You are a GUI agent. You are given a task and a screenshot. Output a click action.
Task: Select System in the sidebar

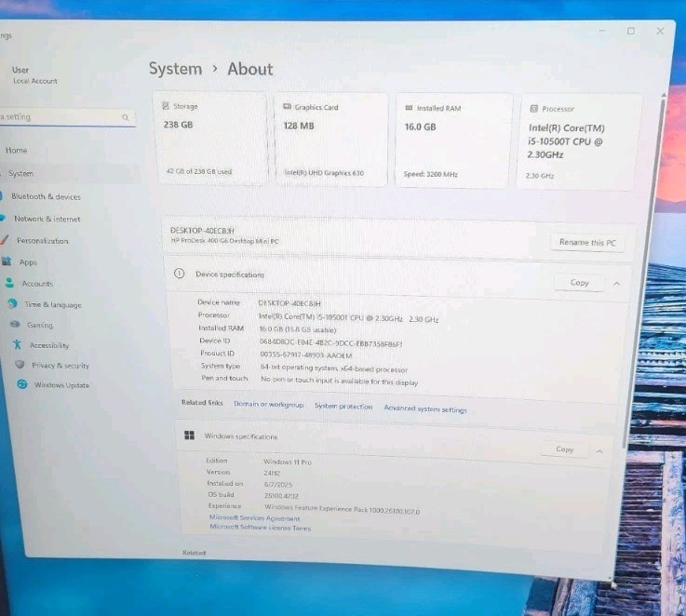pyautogui.click(x=20, y=173)
